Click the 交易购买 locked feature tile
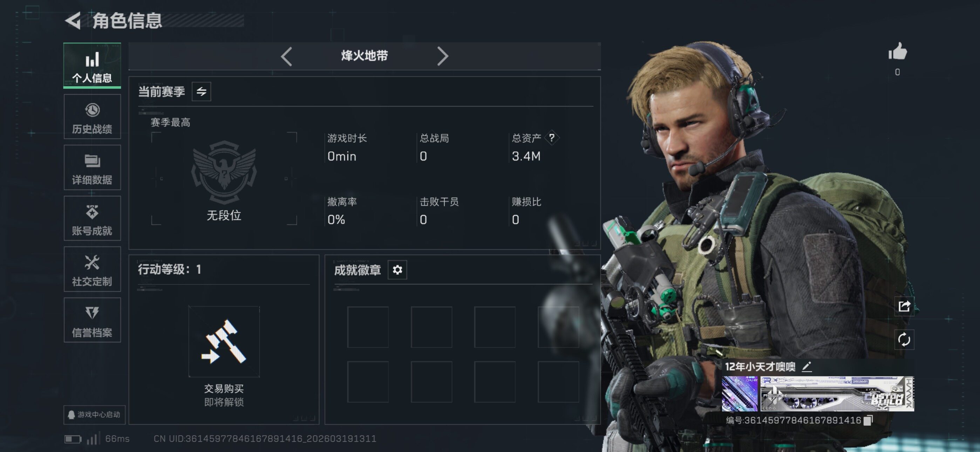This screenshot has height=452, width=980. [224, 342]
